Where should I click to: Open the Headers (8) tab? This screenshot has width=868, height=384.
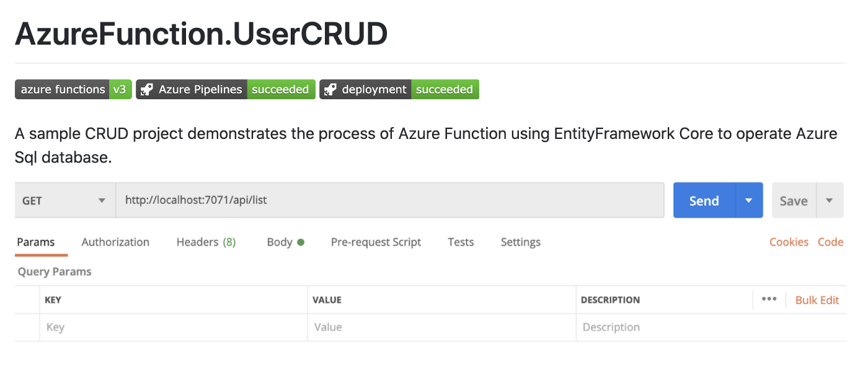pos(206,242)
